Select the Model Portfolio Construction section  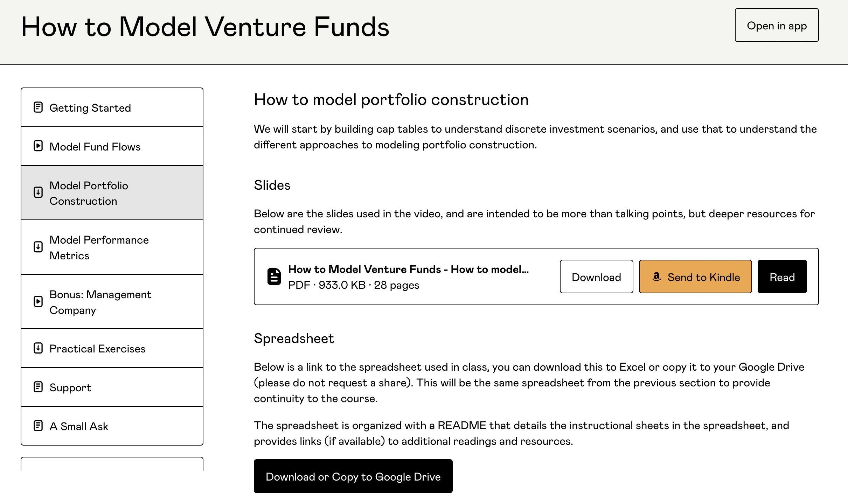112,192
